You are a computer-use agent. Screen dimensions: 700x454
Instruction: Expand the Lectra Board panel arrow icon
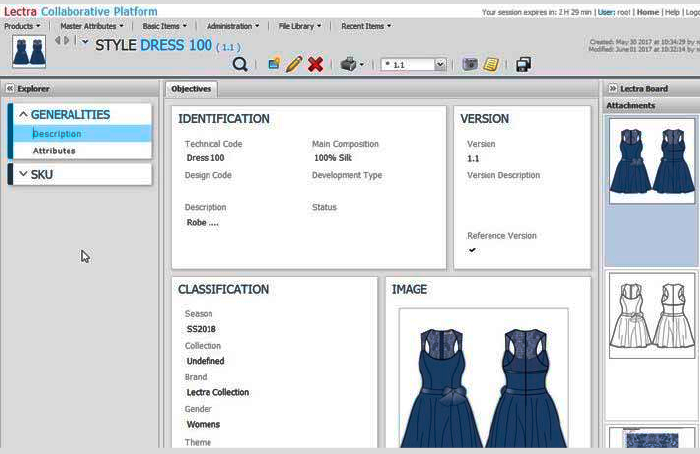(x=612, y=89)
